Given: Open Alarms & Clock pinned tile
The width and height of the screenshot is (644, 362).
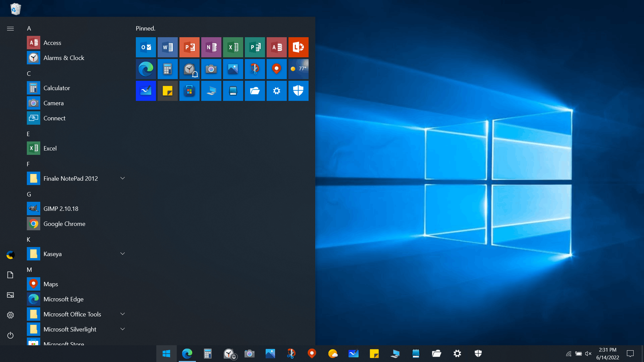Looking at the screenshot, I should pyautogui.click(x=189, y=69).
